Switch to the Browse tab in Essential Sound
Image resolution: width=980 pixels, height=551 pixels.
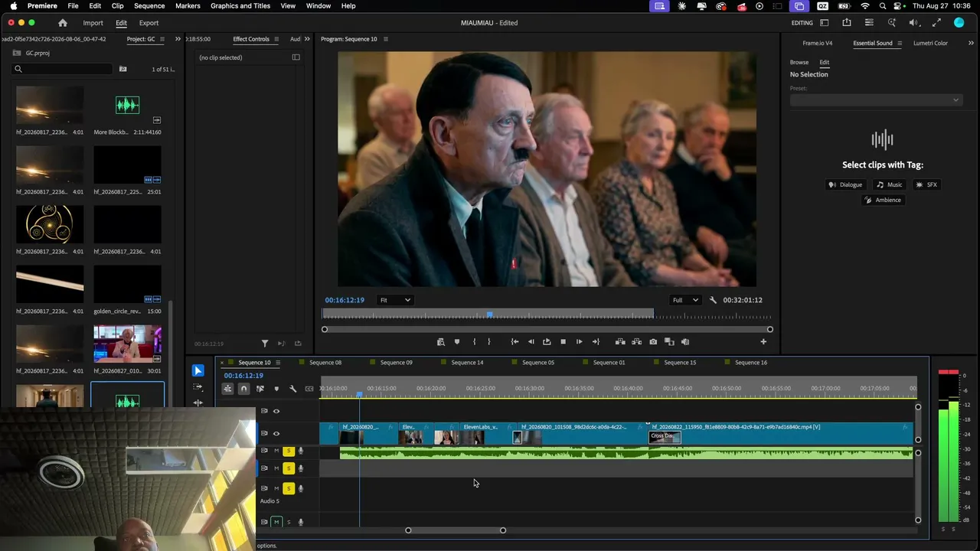tap(799, 62)
